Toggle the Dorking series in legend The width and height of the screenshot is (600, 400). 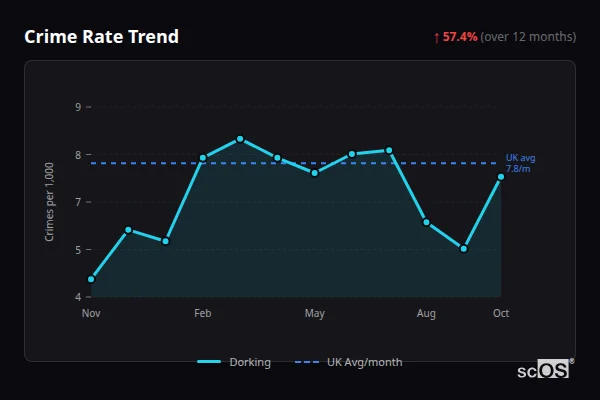click(x=234, y=362)
